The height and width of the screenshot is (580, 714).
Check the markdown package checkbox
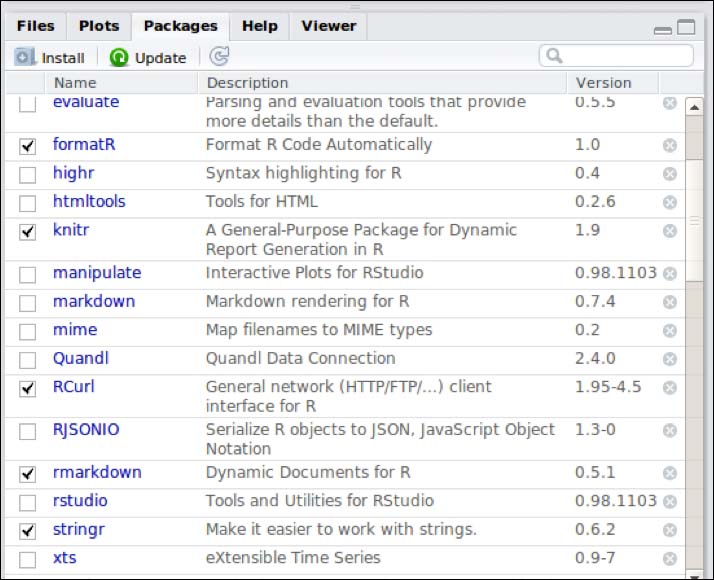27,303
